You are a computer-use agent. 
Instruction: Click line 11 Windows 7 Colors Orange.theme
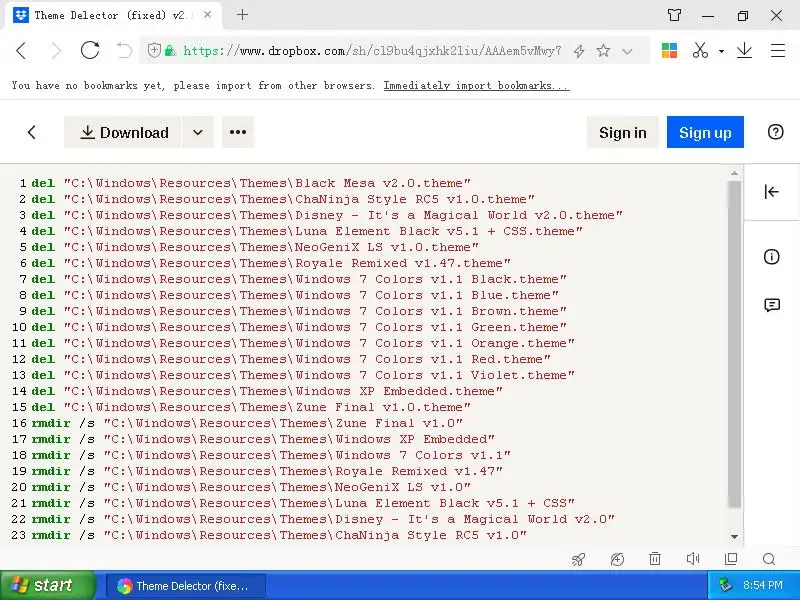coord(319,343)
